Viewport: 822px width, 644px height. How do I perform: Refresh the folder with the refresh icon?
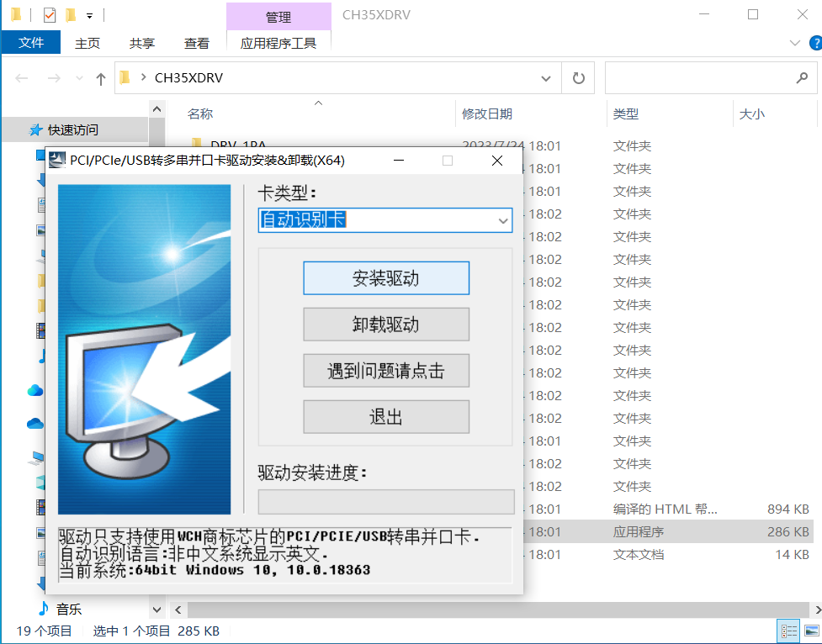coord(578,78)
